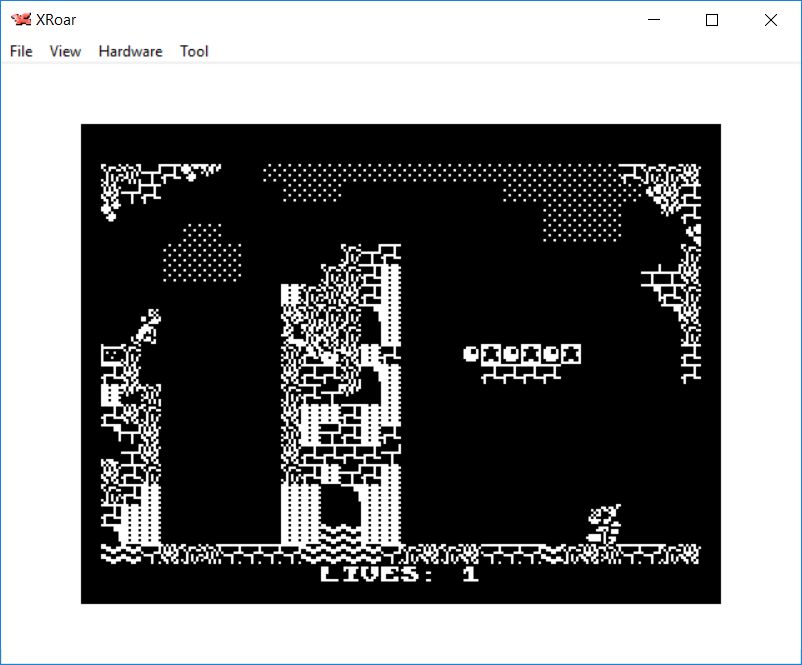Click the player character on the left ledge
The width and height of the screenshot is (802, 665).
coord(149,327)
